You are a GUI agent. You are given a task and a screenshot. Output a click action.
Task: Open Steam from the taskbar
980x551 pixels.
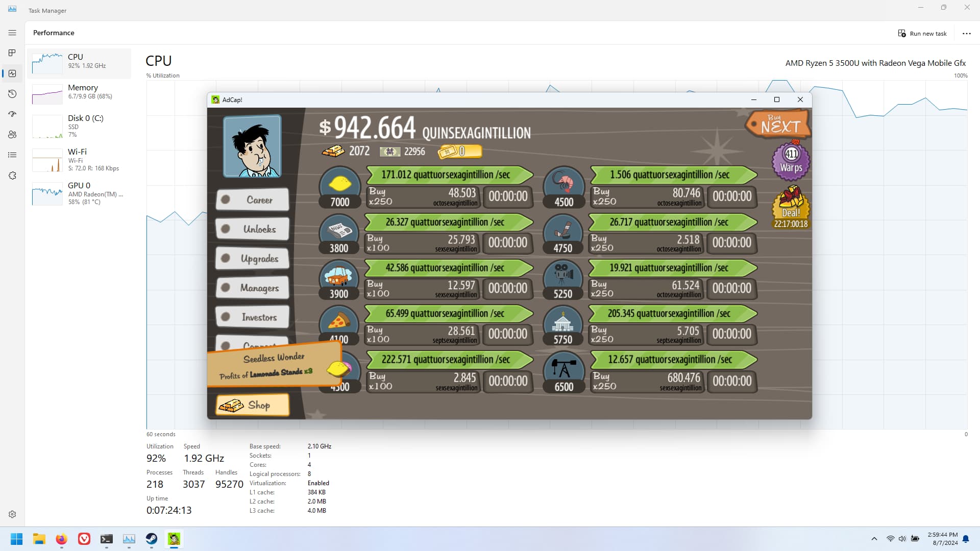click(152, 539)
